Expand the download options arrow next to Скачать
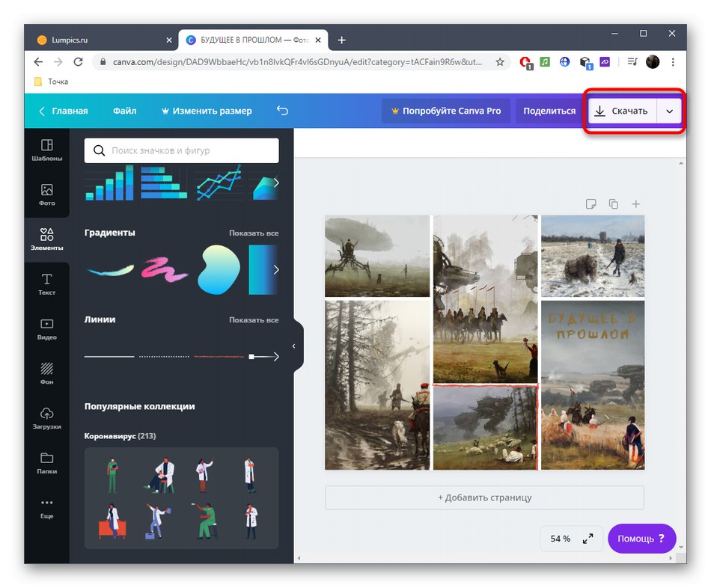 [x=669, y=111]
